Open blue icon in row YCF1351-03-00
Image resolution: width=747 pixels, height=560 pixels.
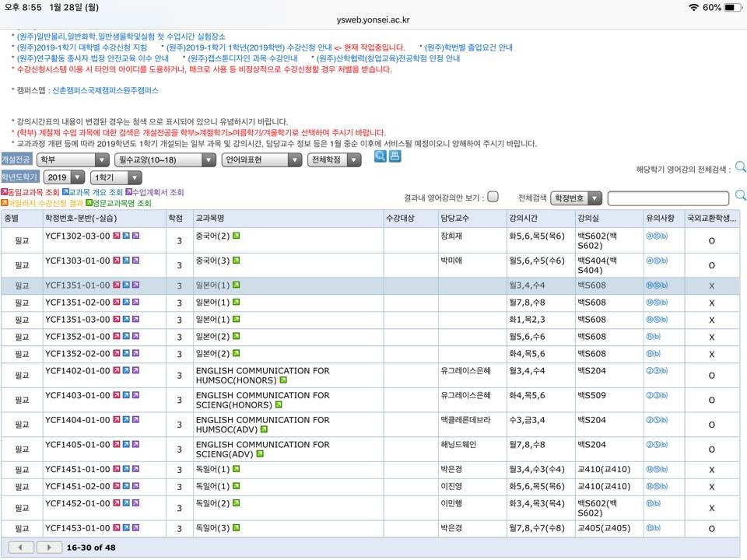[x=126, y=320]
